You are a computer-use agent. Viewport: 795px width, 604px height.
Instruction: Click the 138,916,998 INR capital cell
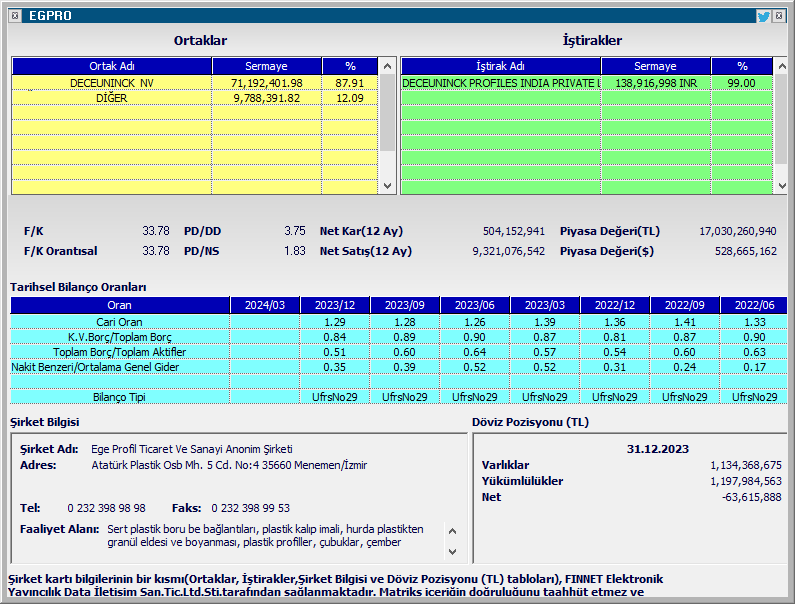coord(656,83)
